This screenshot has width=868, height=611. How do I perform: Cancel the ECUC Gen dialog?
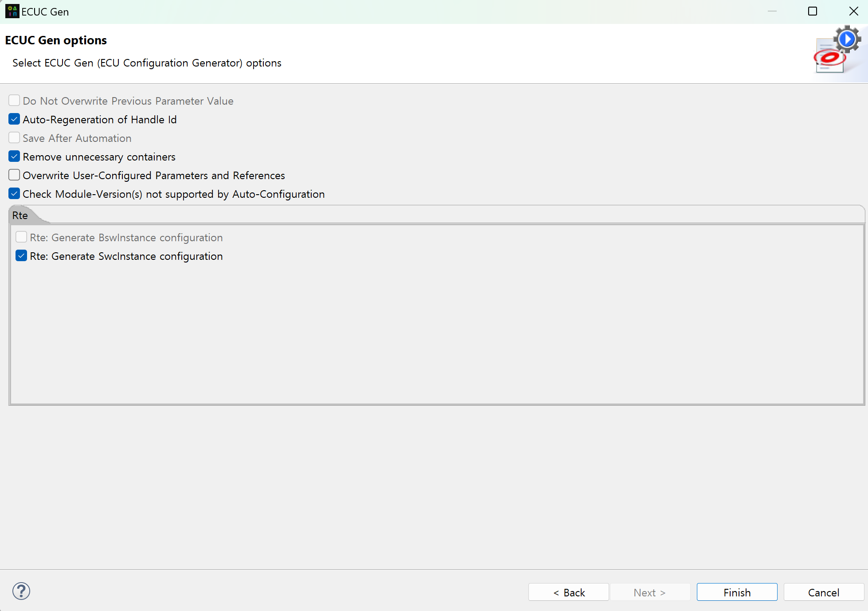pyautogui.click(x=824, y=592)
